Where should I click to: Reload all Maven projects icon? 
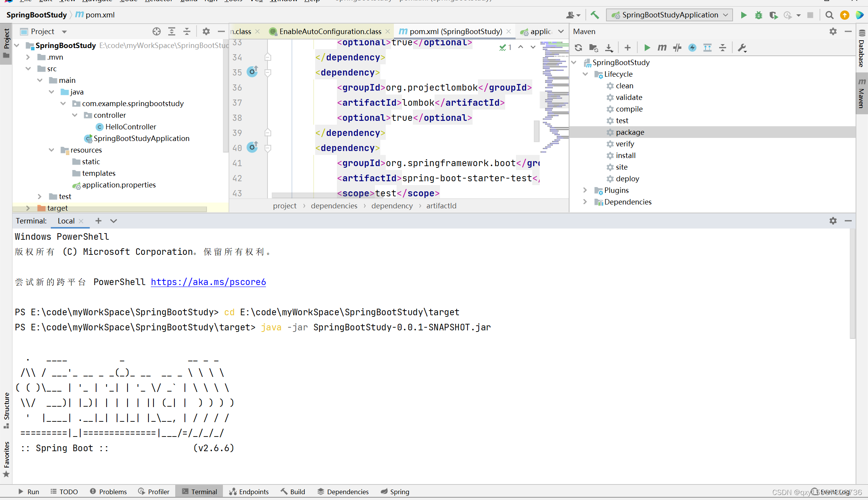tap(578, 48)
